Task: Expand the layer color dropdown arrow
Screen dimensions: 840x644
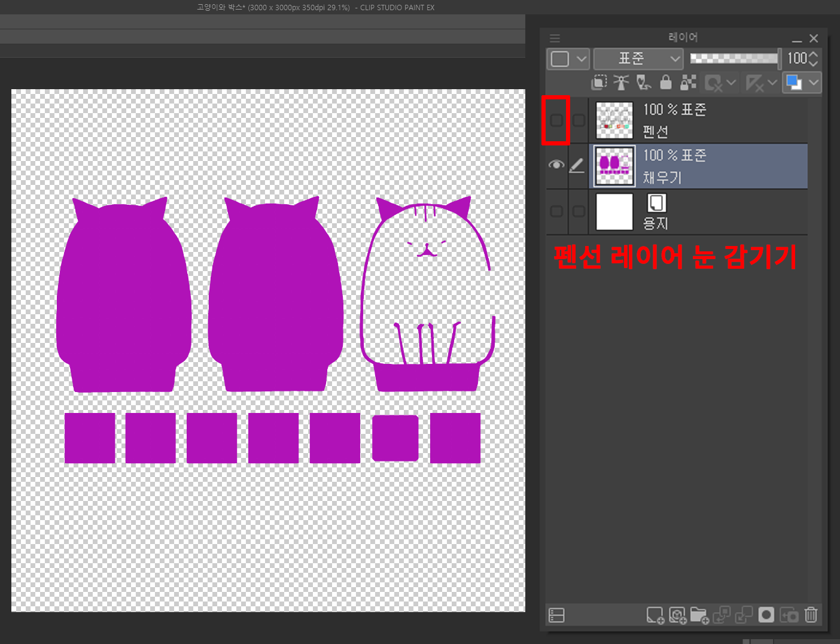Action: [x=814, y=83]
